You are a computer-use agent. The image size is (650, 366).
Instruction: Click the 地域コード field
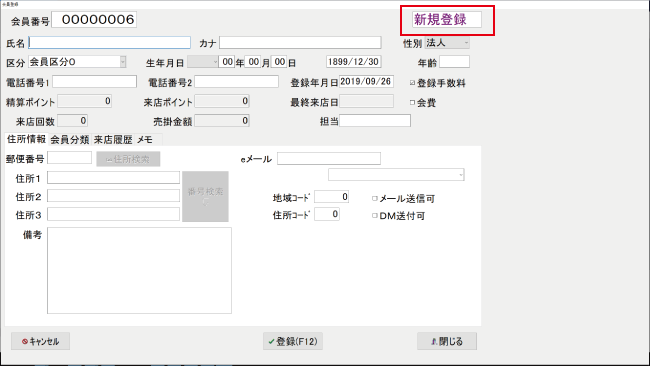[332, 196]
